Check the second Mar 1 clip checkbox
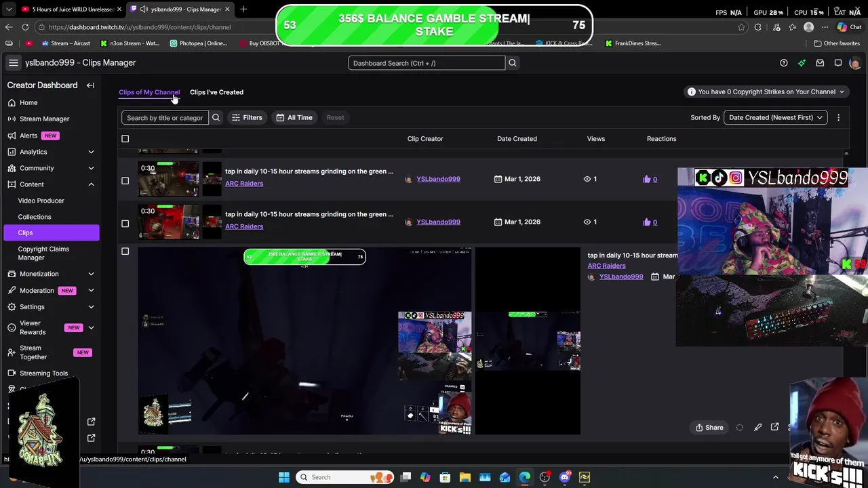This screenshot has width=868, height=488. click(x=125, y=224)
